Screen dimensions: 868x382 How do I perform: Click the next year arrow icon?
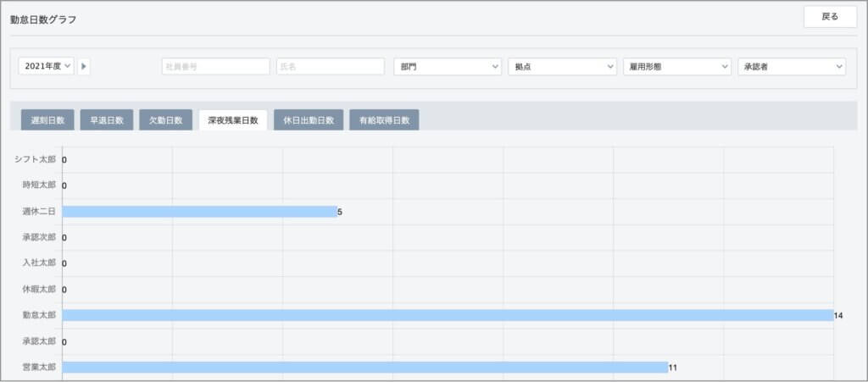click(84, 66)
